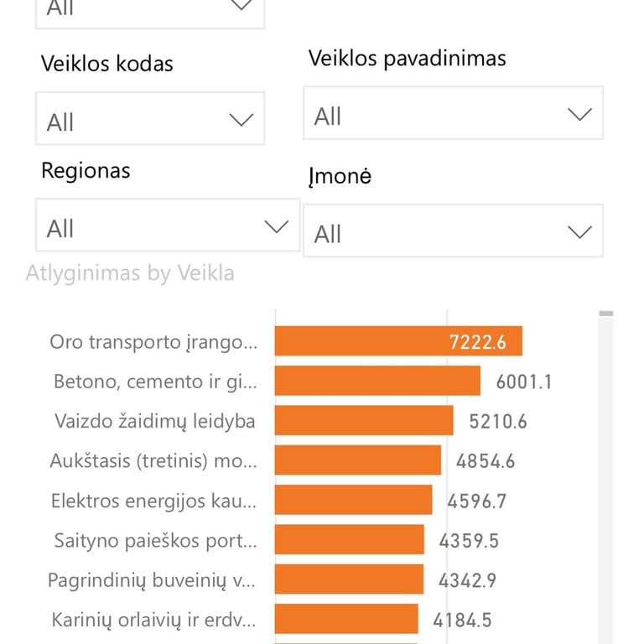Click the Vaizdo žaidimų leidyba axis label

tap(155, 421)
